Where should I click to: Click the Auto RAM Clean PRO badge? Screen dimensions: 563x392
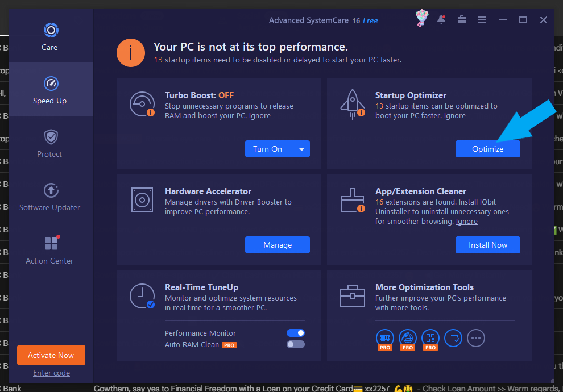tap(229, 345)
